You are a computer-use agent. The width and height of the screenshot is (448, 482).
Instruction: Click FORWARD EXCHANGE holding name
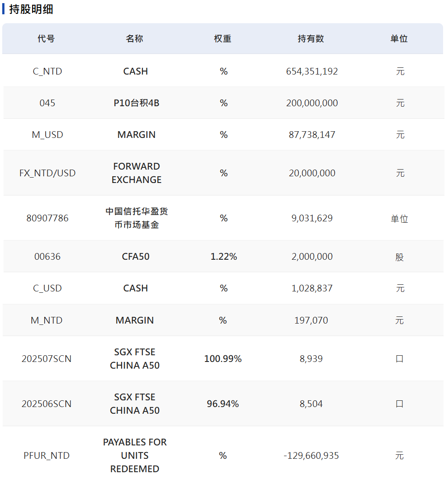(x=136, y=173)
